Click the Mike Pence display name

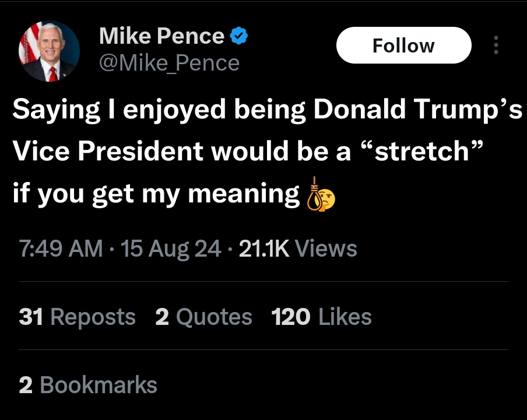coord(161,36)
